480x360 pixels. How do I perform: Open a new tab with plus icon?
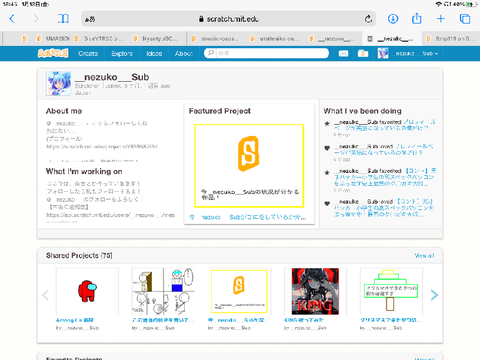pos(441,19)
